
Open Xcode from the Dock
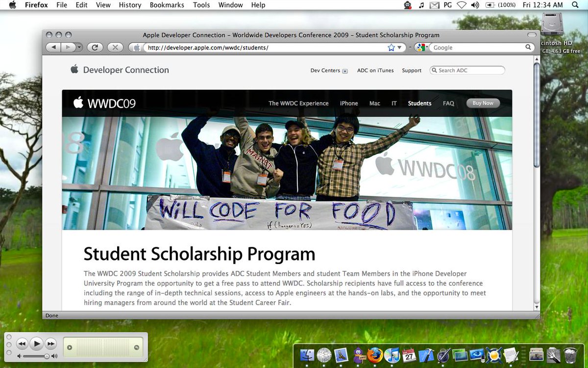426,355
